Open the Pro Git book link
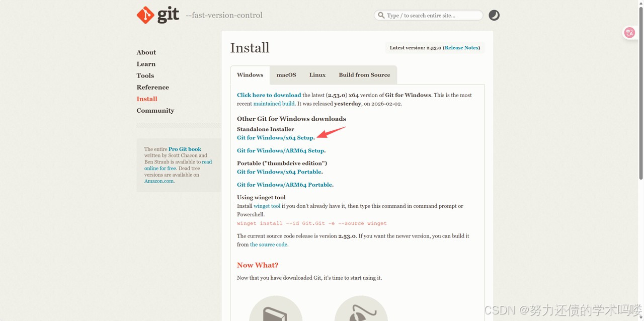This screenshot has height=321, width=644. (x=185, y=149)
